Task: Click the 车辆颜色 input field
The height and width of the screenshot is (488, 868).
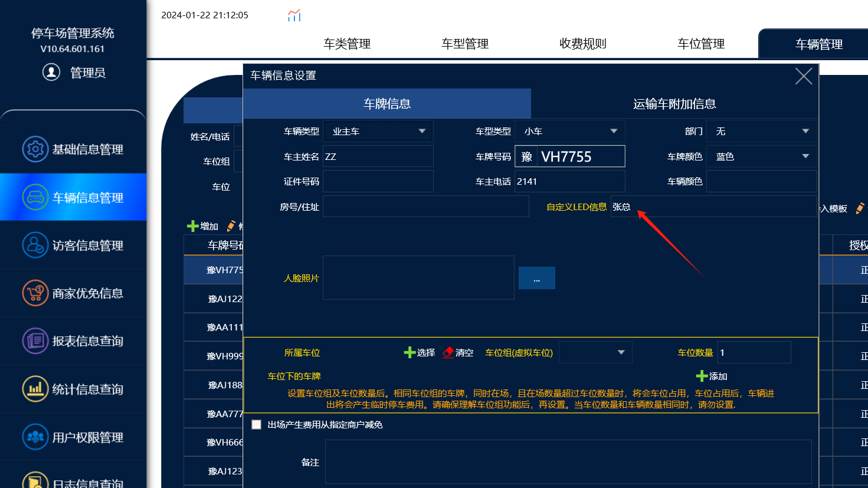Action: tap(762, 181)
